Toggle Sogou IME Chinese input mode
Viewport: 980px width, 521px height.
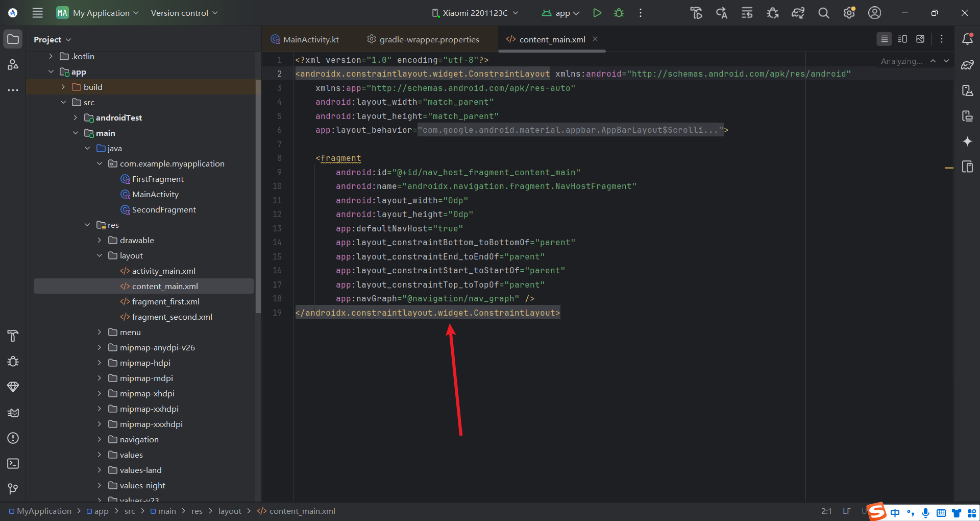[895, 512]
